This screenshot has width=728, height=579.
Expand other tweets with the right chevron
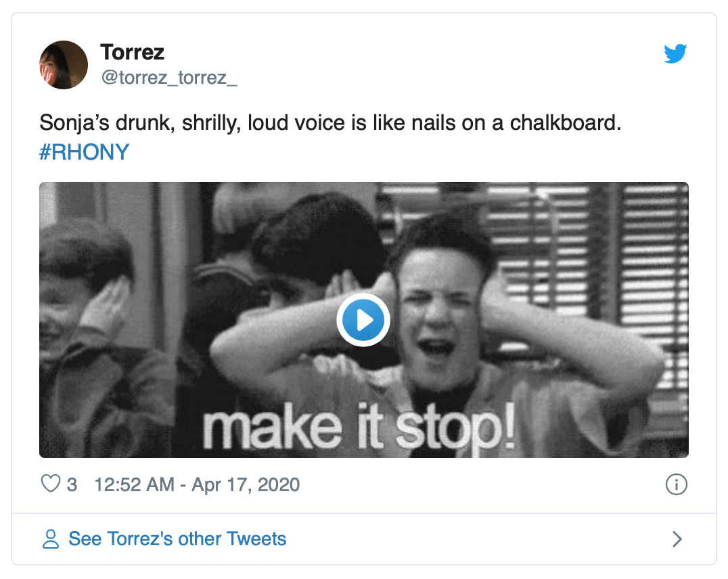pyautogui.click(x=677, y=539)
